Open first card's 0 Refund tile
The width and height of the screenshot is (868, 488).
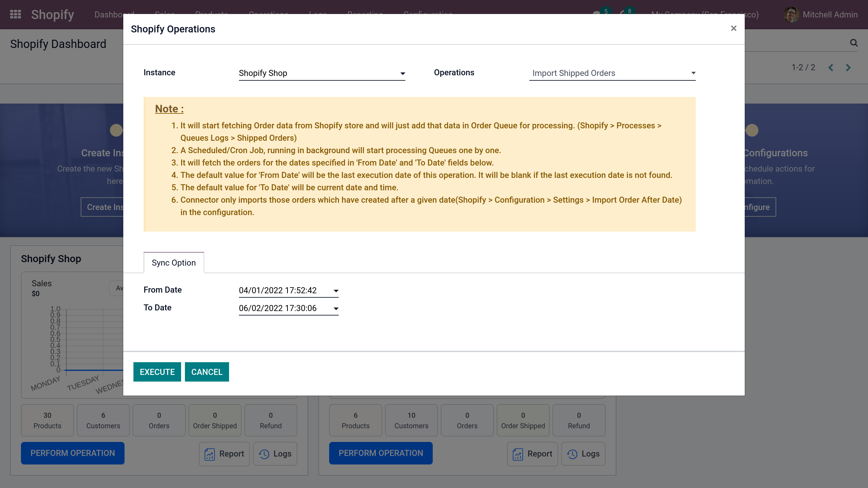coord(271,420)
